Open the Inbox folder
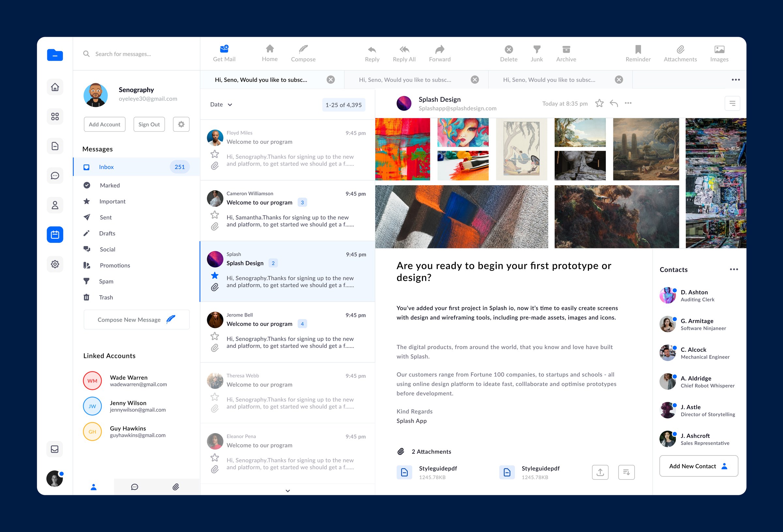Image resolution: width=783 pixels, height=532 pixels. [136, 167]
